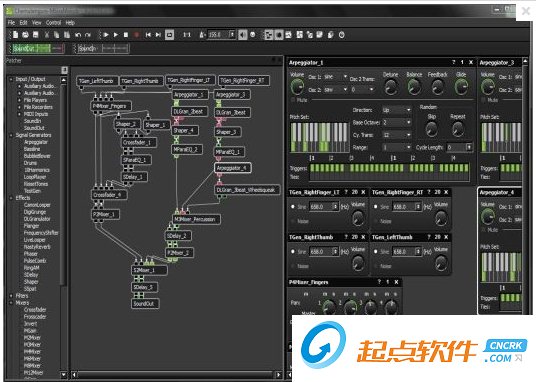Viewport: 536px width, 382px height.
Task: Cut selection using the scissors icon
Action: click(x=47, y=35)
